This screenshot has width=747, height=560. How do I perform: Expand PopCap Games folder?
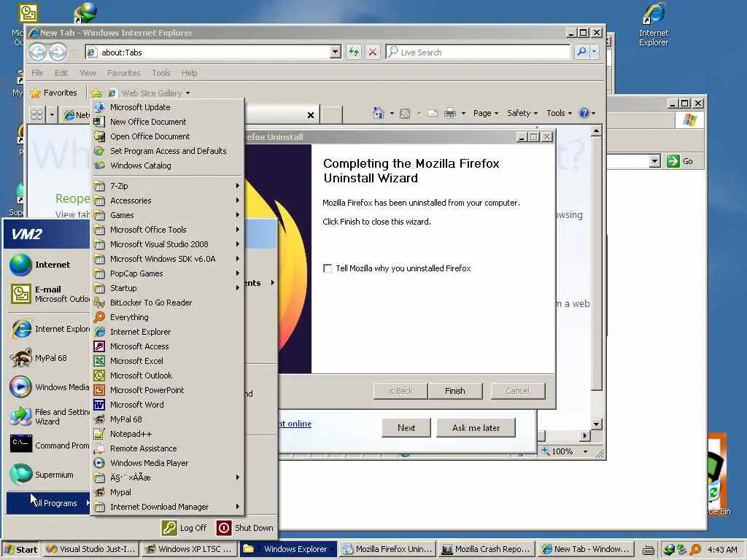[168, 273]
